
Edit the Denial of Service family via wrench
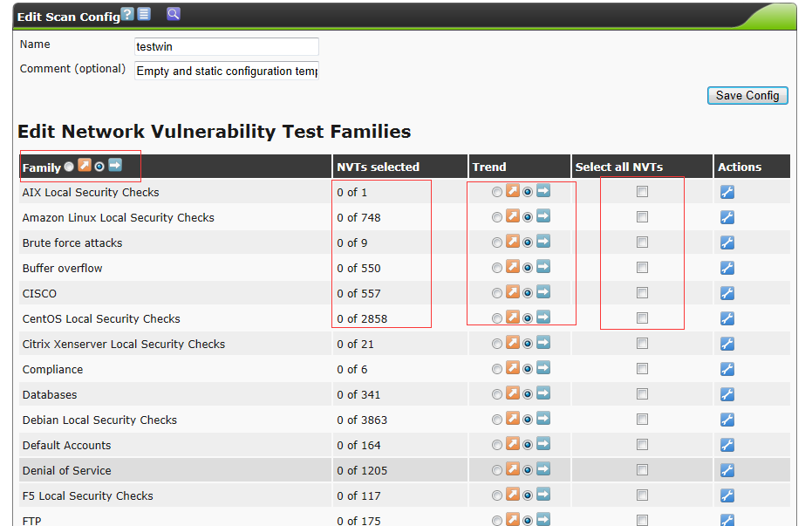point(727,470)
